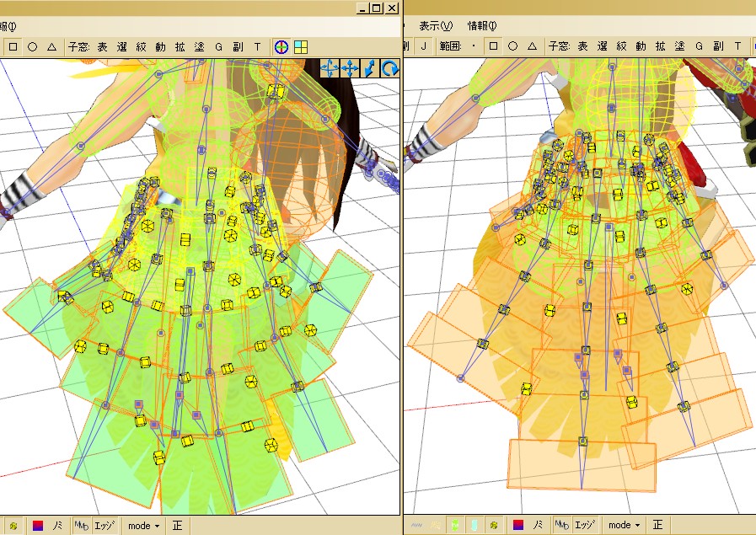Screen dimensions: 756x535
Task: Open 情報(I) menu in right window
Action: tap(482, 26)
